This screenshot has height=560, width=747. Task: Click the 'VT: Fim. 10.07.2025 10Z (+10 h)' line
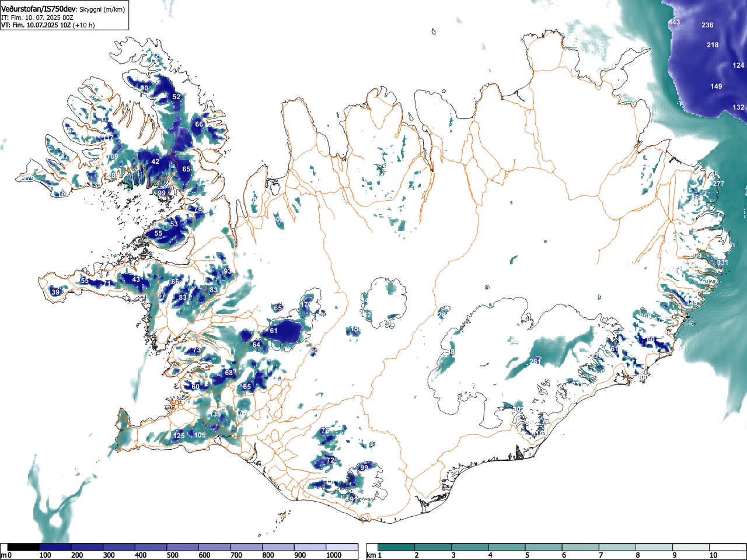click(x=48, y=25)
